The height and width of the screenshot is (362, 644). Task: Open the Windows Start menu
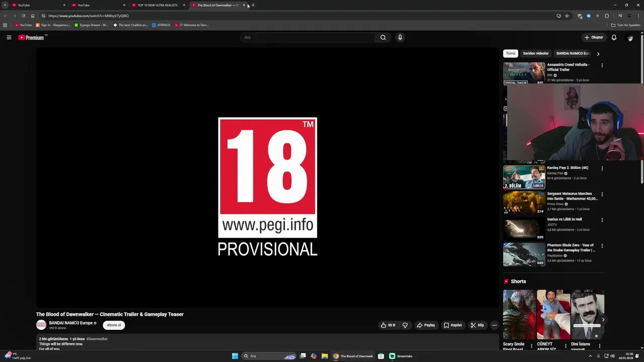click(x=235, y=356)
